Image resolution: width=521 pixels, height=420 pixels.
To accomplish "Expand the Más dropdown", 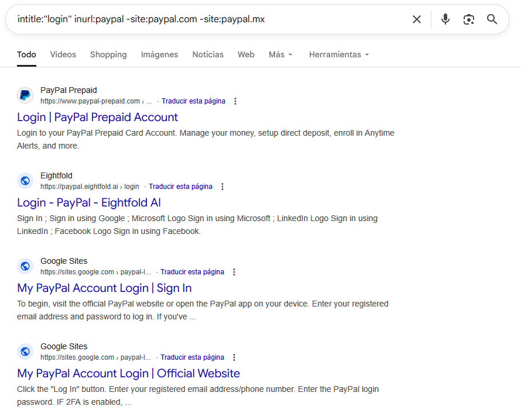I will pyautogui.click(x=280, y=54).
